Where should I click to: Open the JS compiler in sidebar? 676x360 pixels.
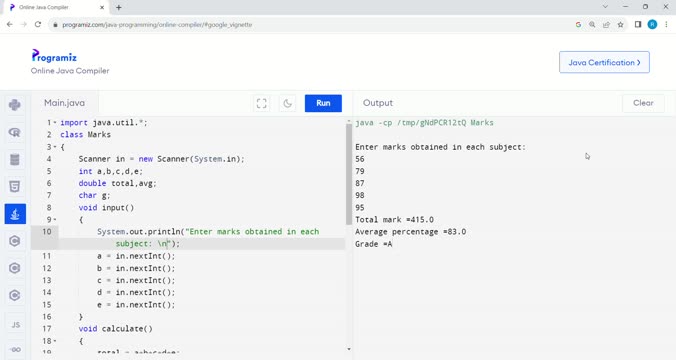pyautogui.click(x=16, y=325)
